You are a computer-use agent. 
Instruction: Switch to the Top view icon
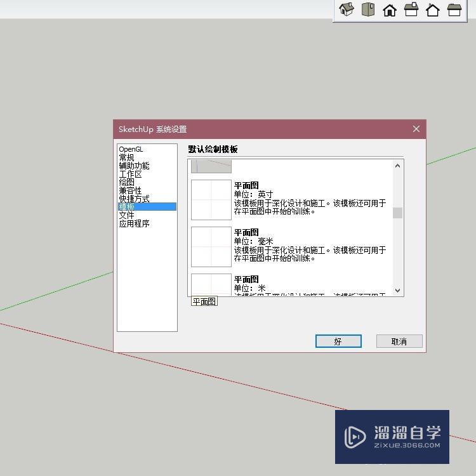click(368, 10)
